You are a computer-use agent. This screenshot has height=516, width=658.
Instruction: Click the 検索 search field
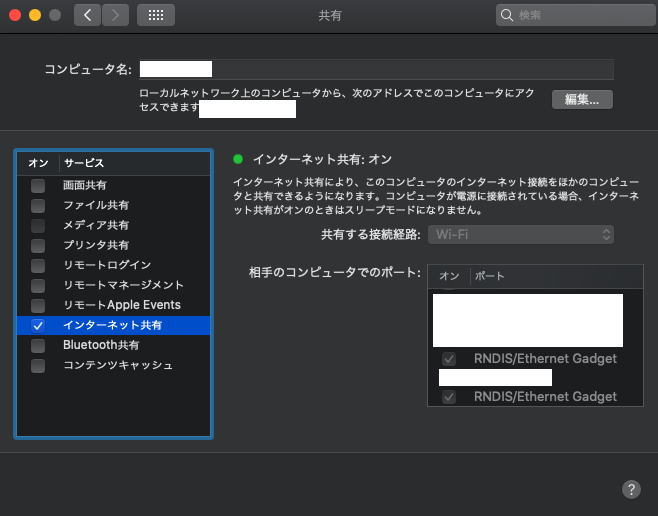coord(576,16)
